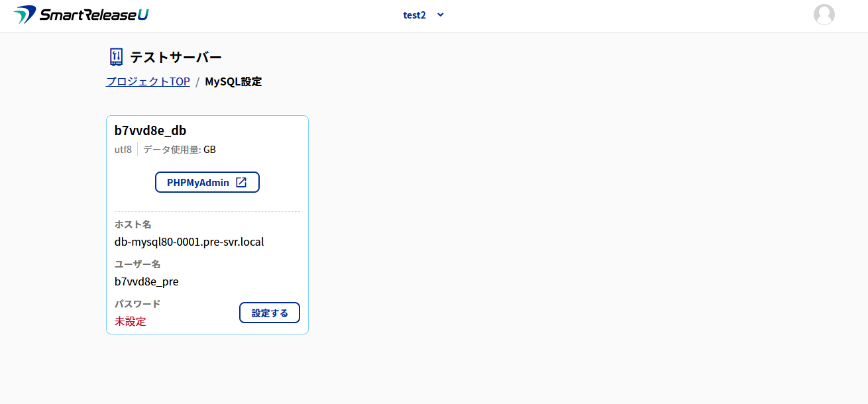
Task: Click the SmartRelease U swoosh logo icon
Action: [25, 15]
